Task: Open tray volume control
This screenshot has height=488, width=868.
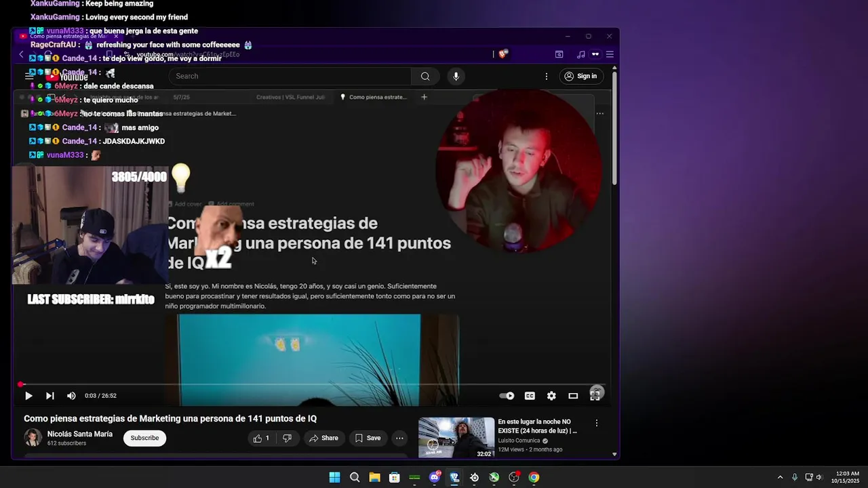Action: [x=819, y=477]
